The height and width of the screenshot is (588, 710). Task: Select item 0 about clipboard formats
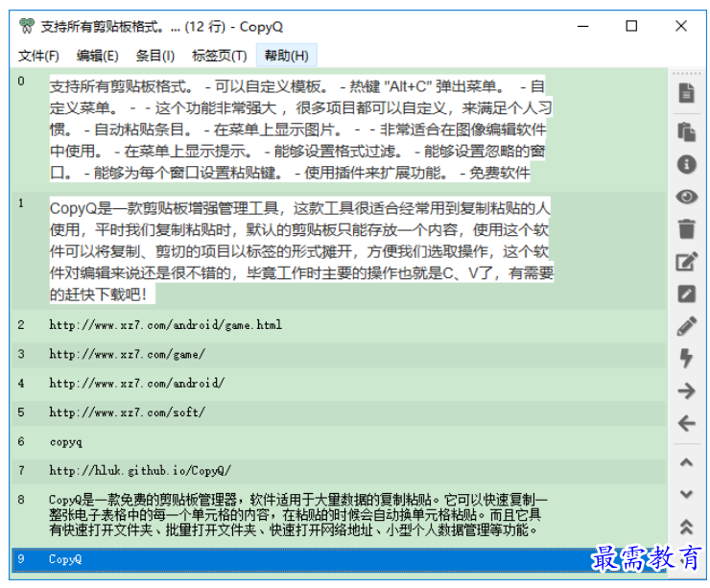[x=339, y=129]
